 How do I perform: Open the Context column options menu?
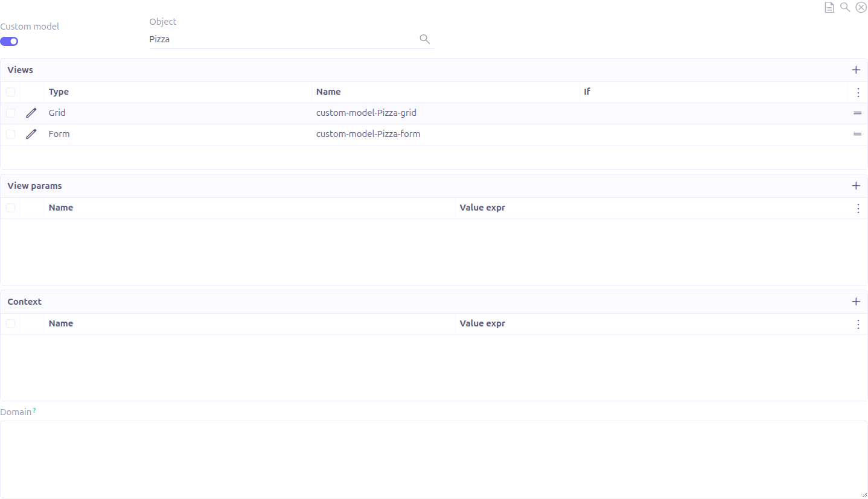click(858, 324)
